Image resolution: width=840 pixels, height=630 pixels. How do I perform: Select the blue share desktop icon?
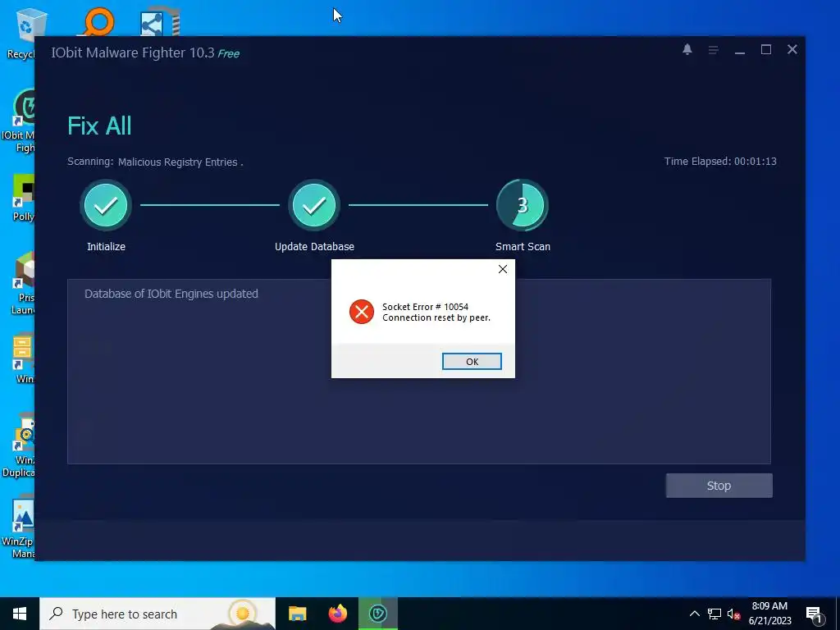160,21
